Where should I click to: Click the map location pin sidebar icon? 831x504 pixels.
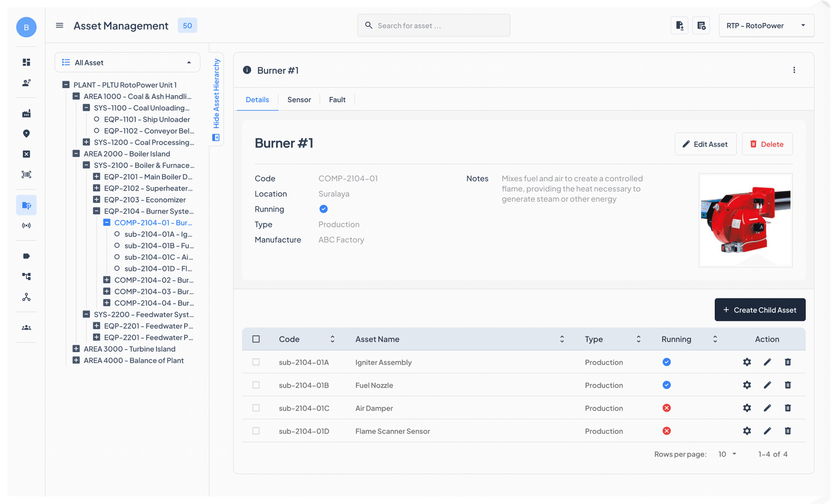(x=26, y=133)
